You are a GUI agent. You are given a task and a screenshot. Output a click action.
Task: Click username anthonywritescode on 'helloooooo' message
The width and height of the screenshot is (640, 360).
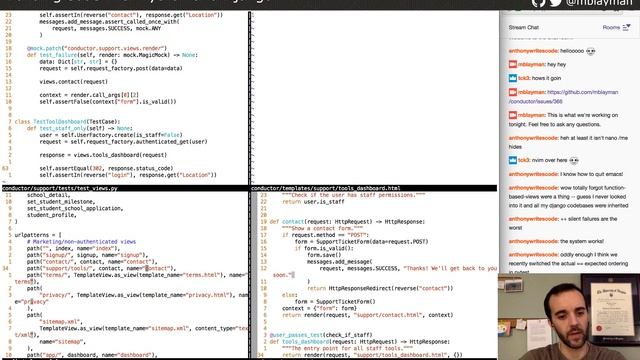[x=533, y=51]
